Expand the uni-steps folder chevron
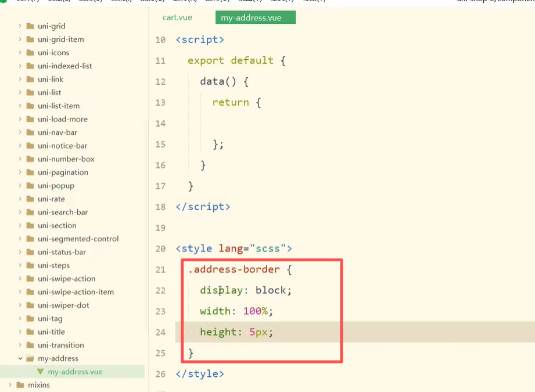 20,265
